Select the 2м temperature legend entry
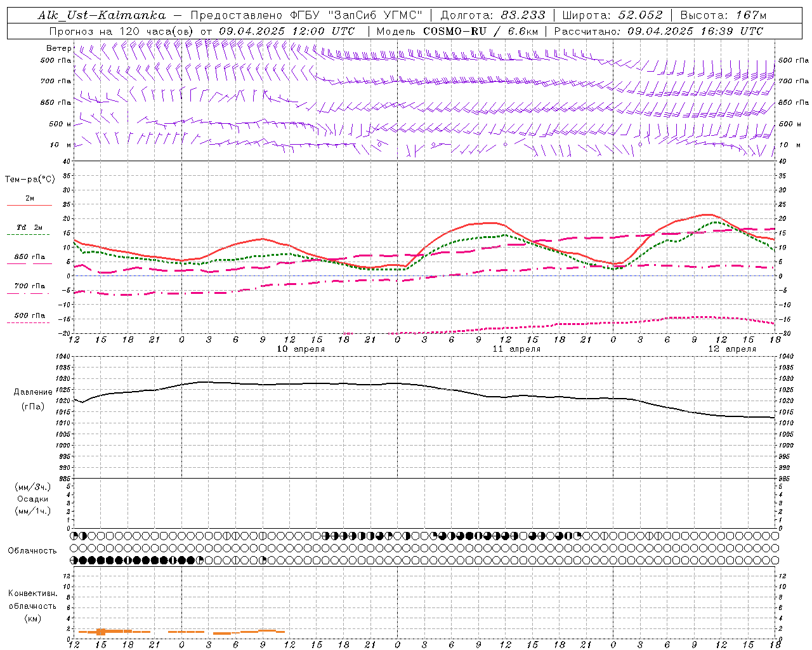This screenshot has width=812, height=650. 29,198
